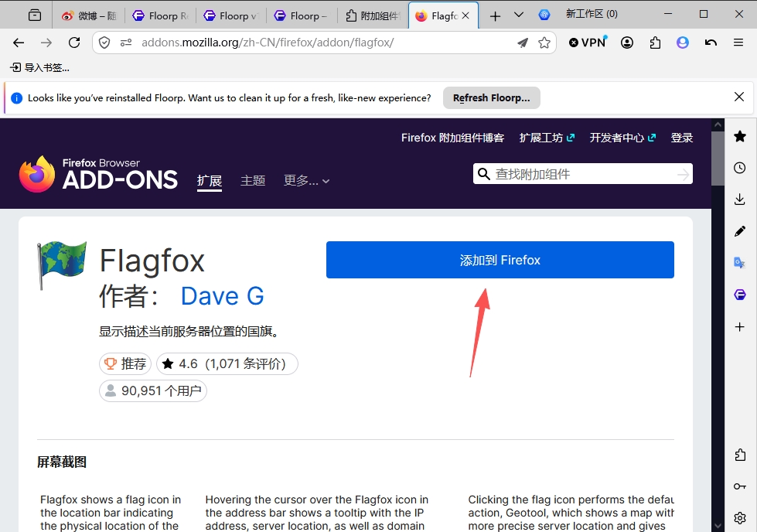
Task: Expand the 更多… dropdown menu
Action: pyautogui.click(x=306, y=180)
